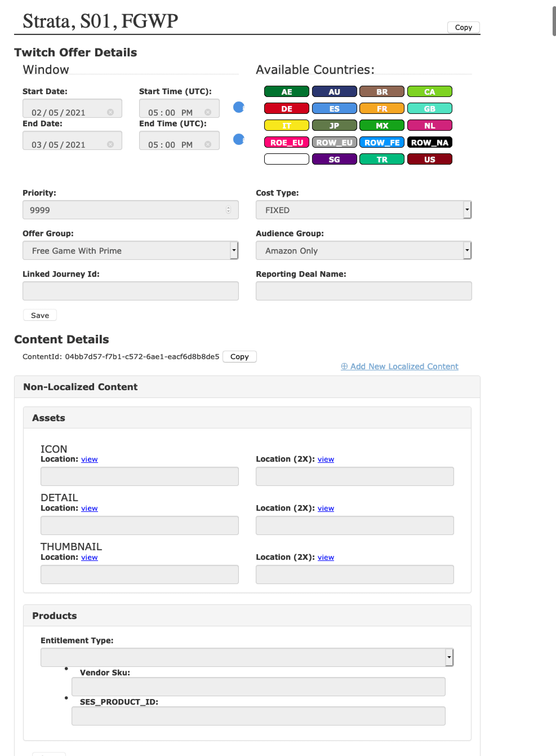Select the MX country tag

[x=382, y=125]
